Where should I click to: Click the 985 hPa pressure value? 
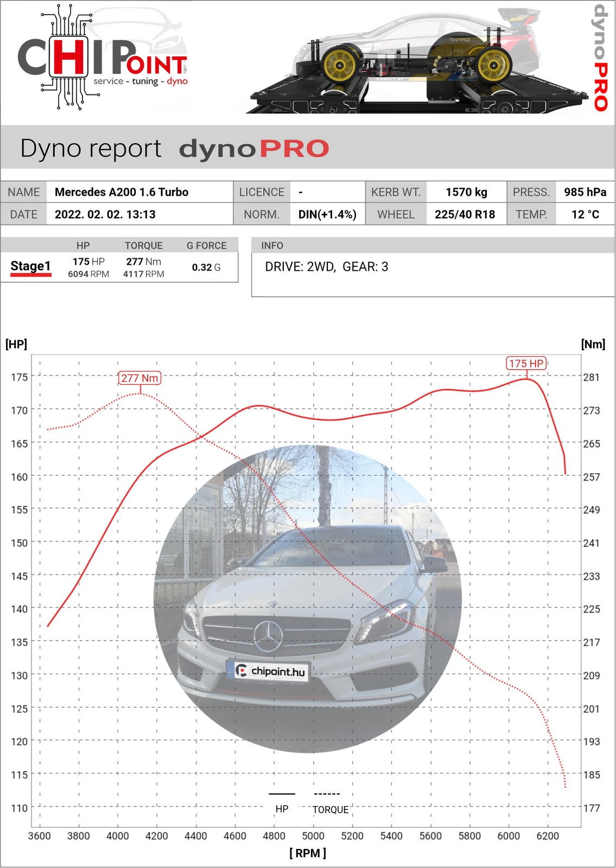tap(585, 192)
